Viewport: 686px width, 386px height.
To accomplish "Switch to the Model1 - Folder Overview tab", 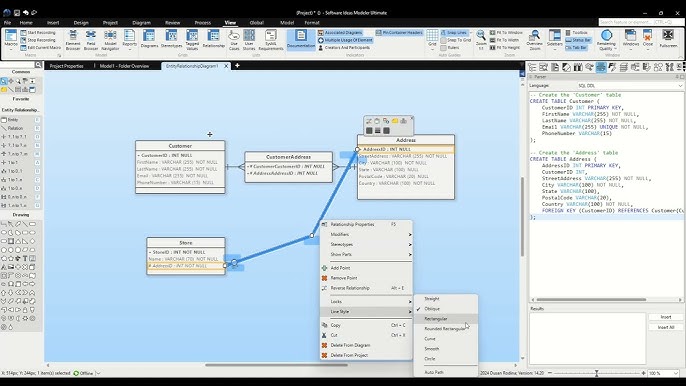I will tap(124, 66).
